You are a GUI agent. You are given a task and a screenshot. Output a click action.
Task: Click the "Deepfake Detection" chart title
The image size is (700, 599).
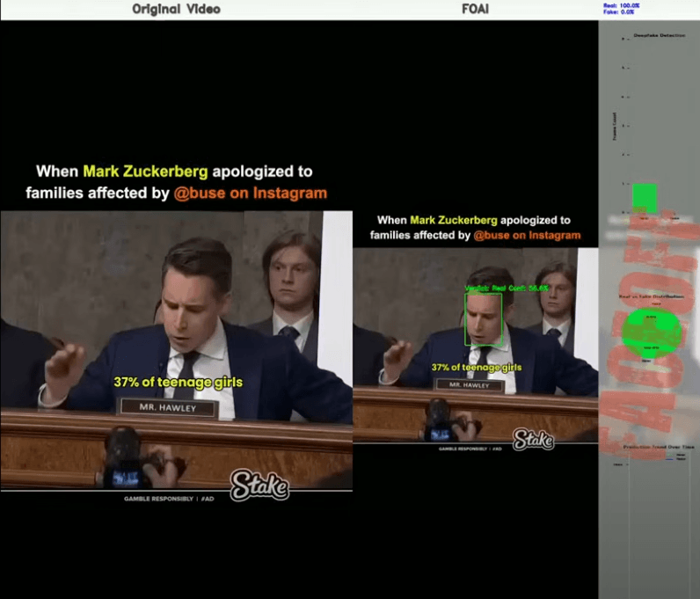pos(660,35)
